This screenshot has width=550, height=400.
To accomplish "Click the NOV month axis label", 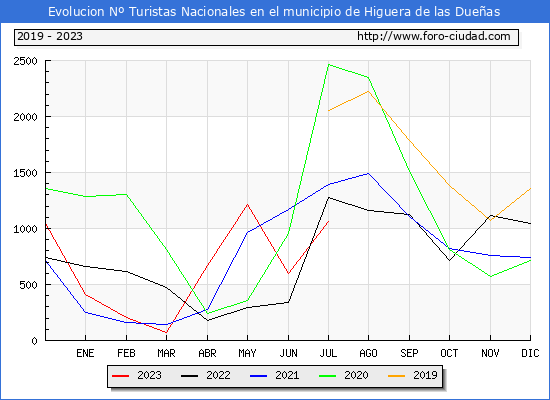I will click(x=490, y=353).
